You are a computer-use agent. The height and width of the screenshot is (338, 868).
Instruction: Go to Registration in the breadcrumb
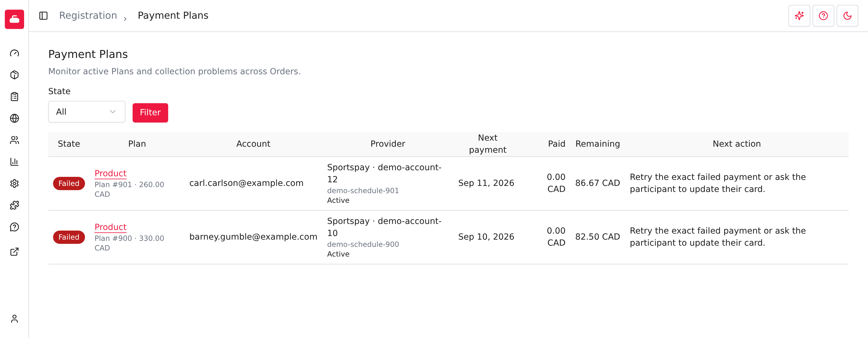[x=88, y=15]
